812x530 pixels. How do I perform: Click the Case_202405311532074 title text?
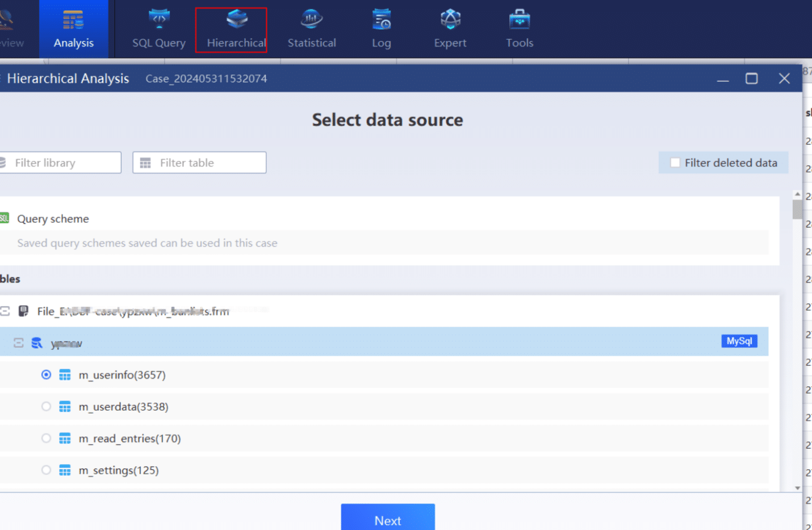click(x=206, y=78)
